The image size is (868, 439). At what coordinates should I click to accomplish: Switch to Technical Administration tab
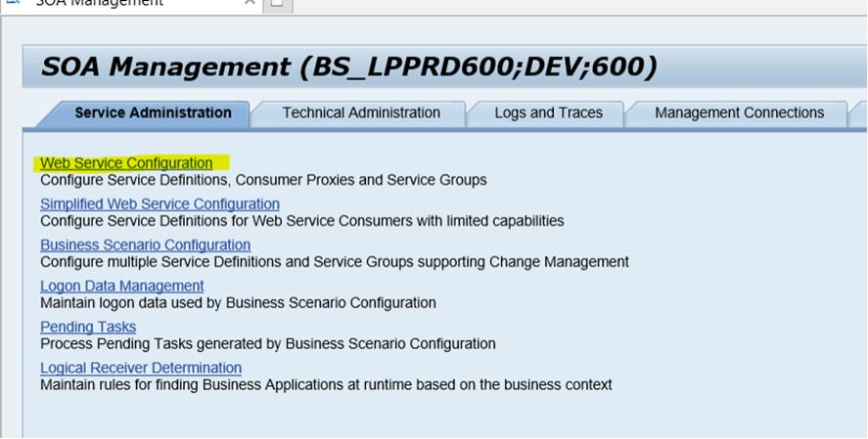pyautogui.click(x=361, y=112)
